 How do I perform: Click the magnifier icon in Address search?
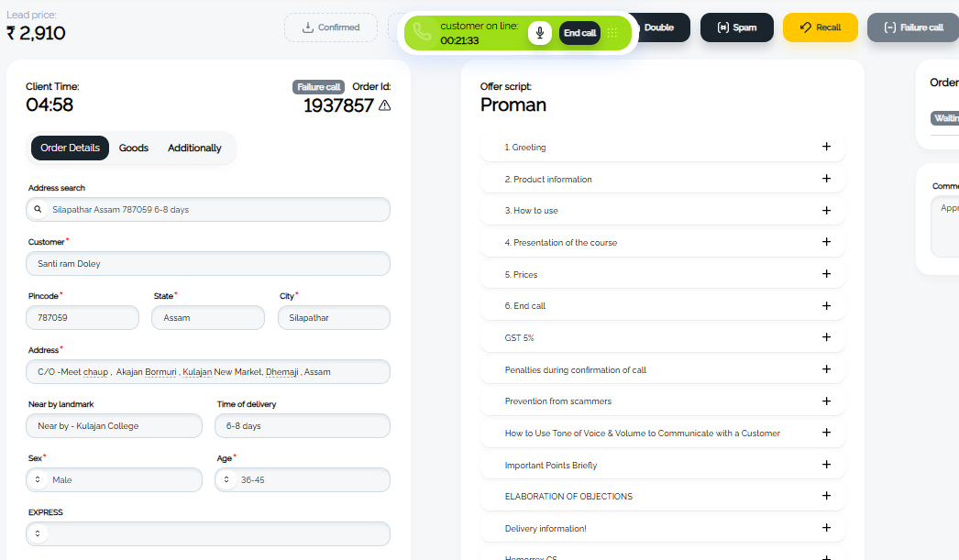click(38, 209)
